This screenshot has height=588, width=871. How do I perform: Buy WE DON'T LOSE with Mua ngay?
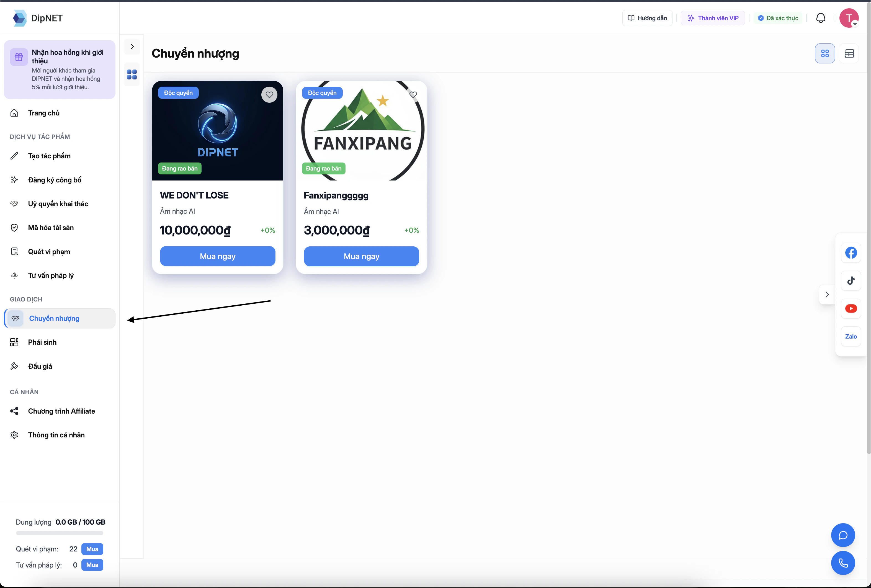217,256
